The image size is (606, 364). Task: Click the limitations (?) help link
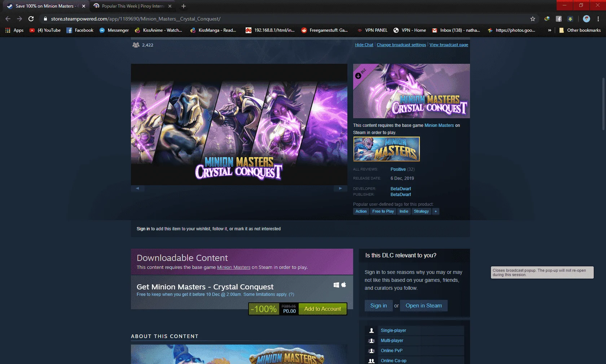pyautogui.click(x=291, y=294)
